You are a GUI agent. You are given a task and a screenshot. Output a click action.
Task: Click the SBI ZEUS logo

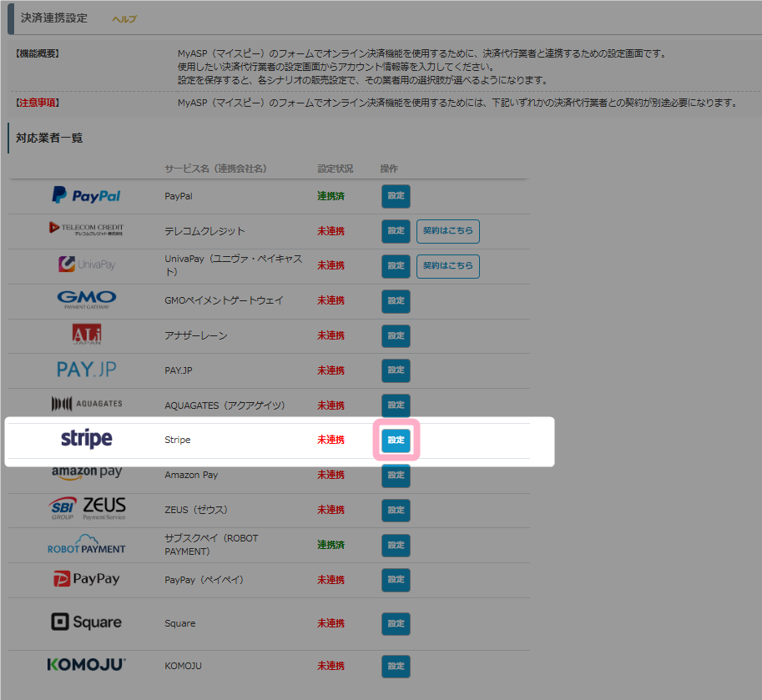(x=86, y=508)
